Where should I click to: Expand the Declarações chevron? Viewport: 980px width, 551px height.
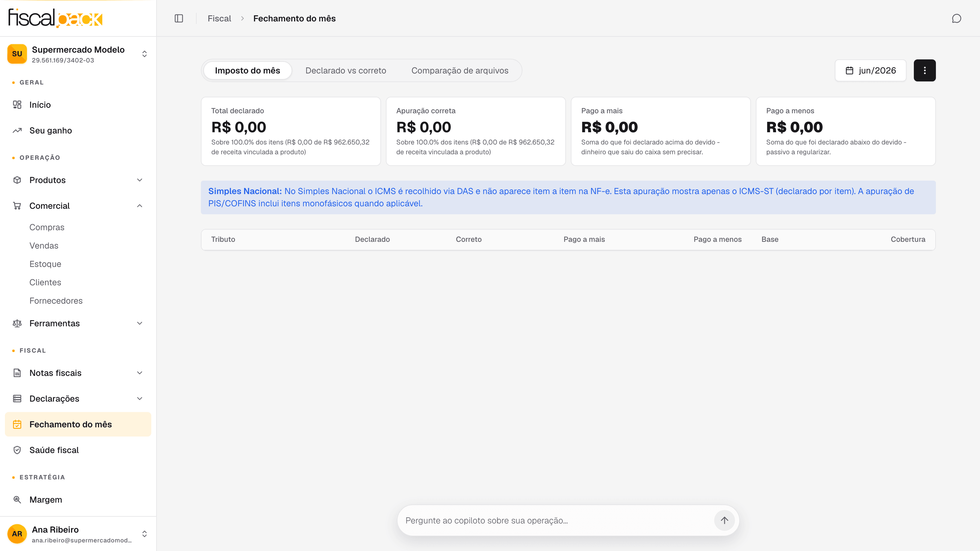click(140, 399)
